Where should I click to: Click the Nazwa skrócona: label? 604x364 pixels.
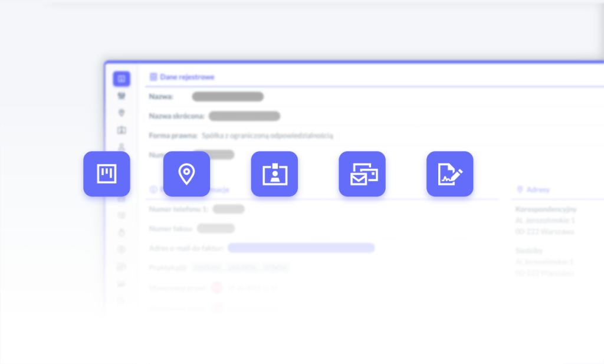[x=177, y=116]
